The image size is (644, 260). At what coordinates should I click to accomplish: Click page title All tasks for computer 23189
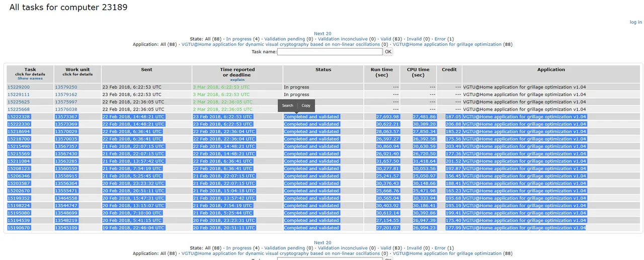point(68,8)
